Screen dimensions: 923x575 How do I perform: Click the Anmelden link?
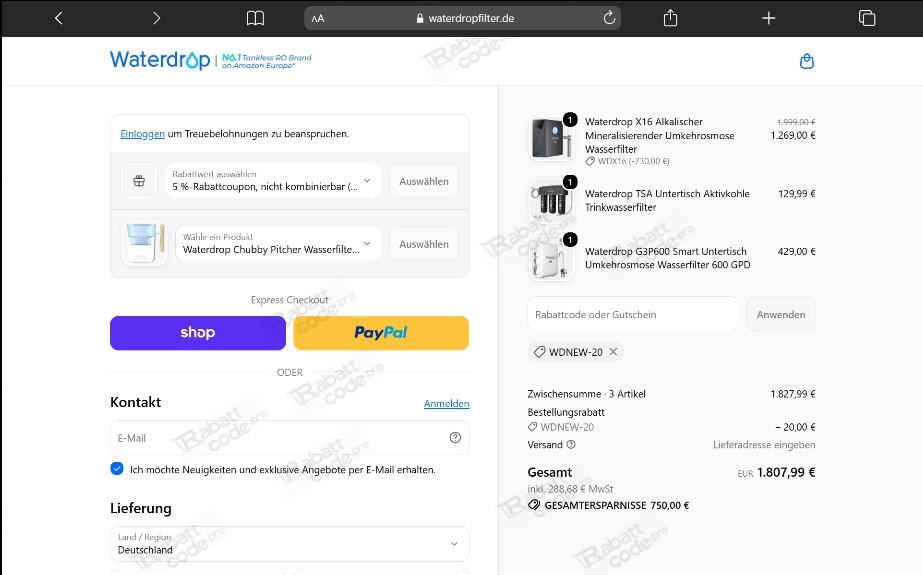tap(446, 404)
